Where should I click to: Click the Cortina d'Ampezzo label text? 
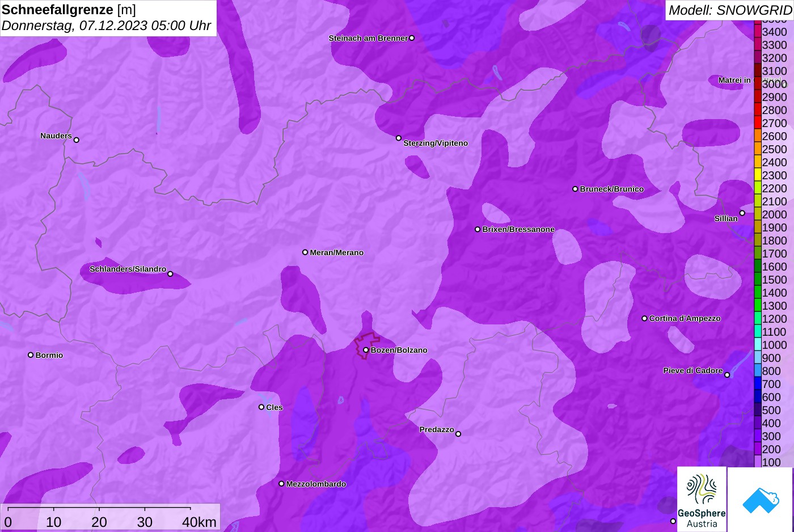coord(685,319)
